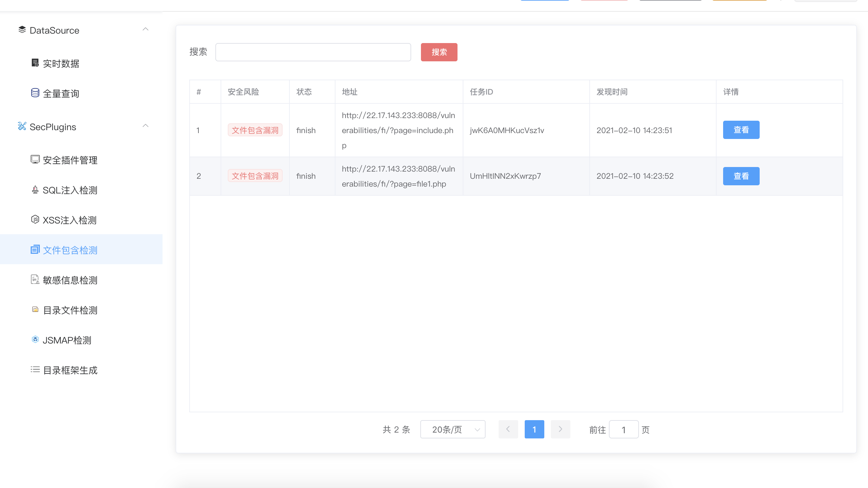Click 查看 for task UmHItINN2xKwrzp7
The height and width of the screenshot is (488, 868).
[741, 176]
